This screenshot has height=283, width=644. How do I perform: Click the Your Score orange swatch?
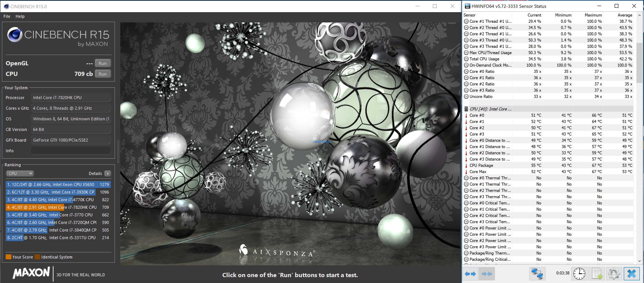tap(9, 257)
